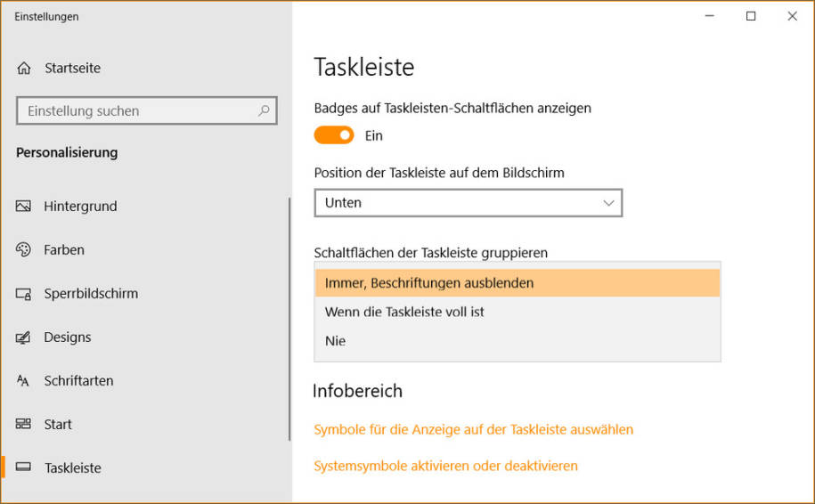Turn off badges on taskbar buttons toggle

[334, 136]
